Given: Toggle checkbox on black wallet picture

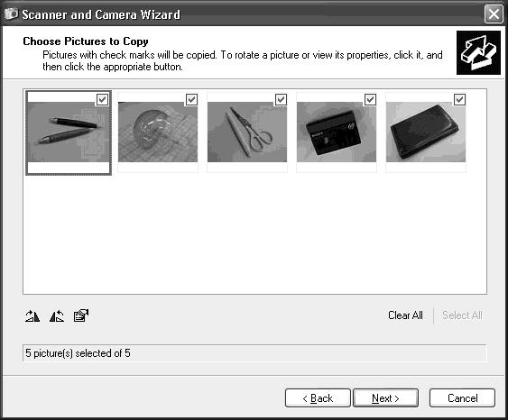Looking at the screenshot, I should click(x=460, y=99).
